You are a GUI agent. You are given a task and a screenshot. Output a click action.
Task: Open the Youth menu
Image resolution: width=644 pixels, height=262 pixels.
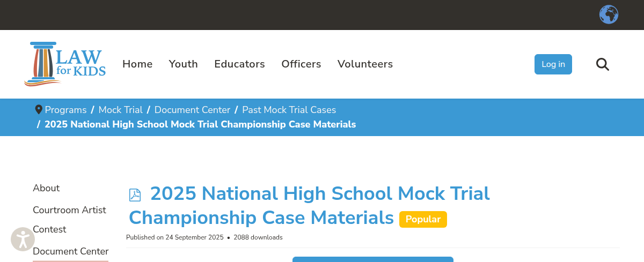pos(183,64)
